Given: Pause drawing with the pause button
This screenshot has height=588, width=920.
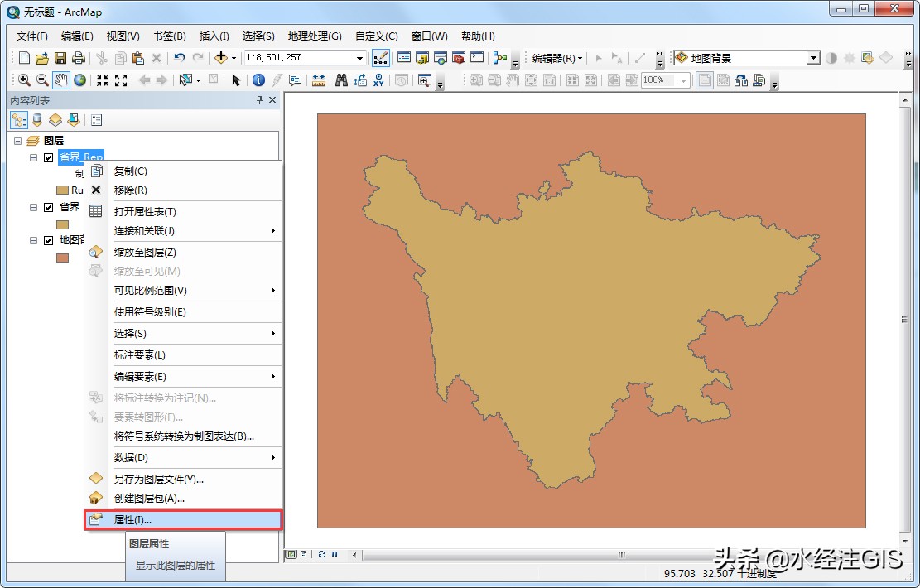Looking at the screenshot, I should pos(335,554).
